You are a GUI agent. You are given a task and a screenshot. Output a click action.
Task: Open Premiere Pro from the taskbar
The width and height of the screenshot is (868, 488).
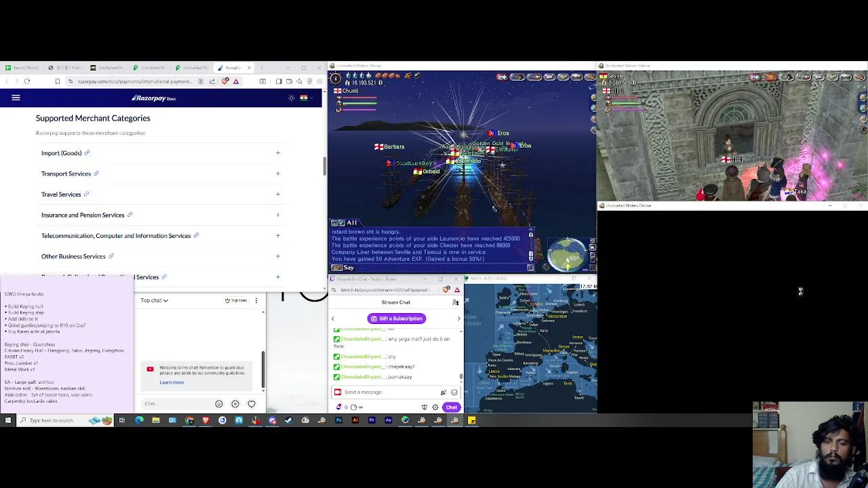(372, 420)
